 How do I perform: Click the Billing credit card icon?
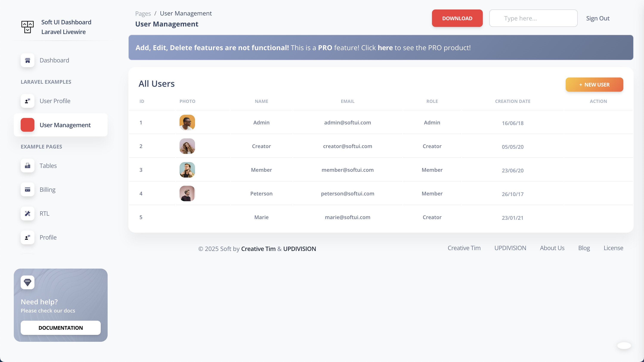(x=28, y=189)
